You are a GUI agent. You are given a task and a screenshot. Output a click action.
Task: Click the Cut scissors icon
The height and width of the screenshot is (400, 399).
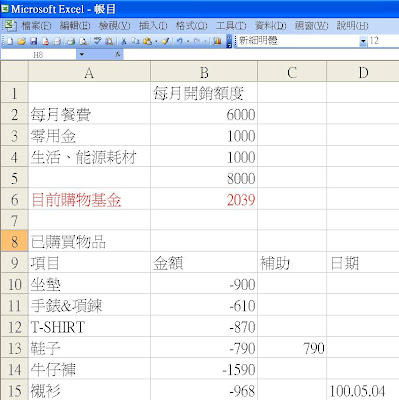click(124, 41)
